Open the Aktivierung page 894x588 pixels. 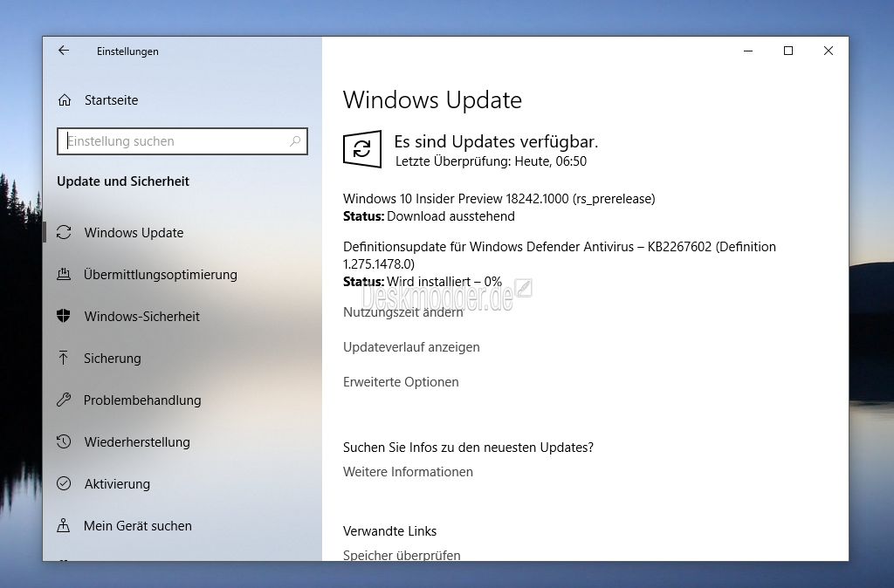[x=118, y=483]
